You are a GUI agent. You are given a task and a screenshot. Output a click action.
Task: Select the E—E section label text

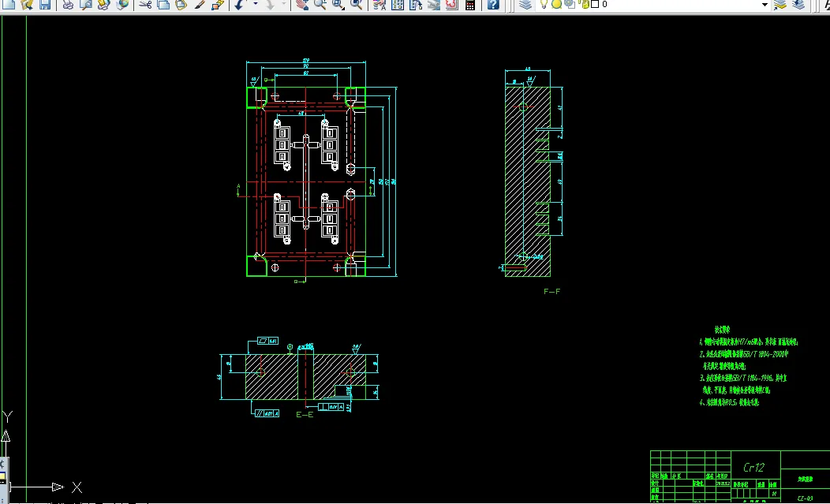305,415
